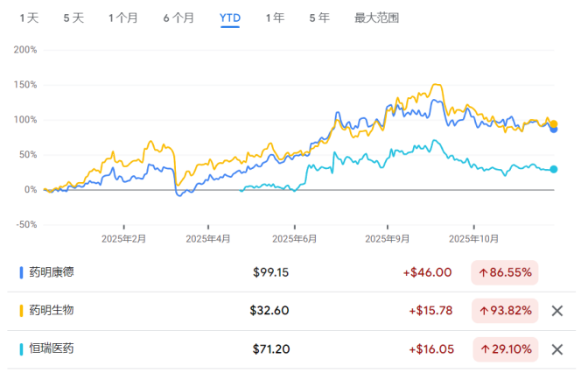Remove 药明生物 from the comparison

click(556, 311)
